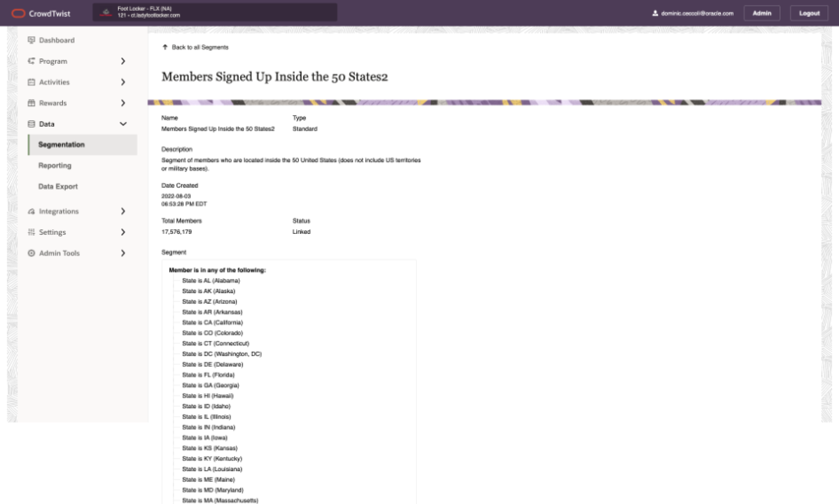Open the Data Export submenu item

pyautogui.click(x=58, y=186)
